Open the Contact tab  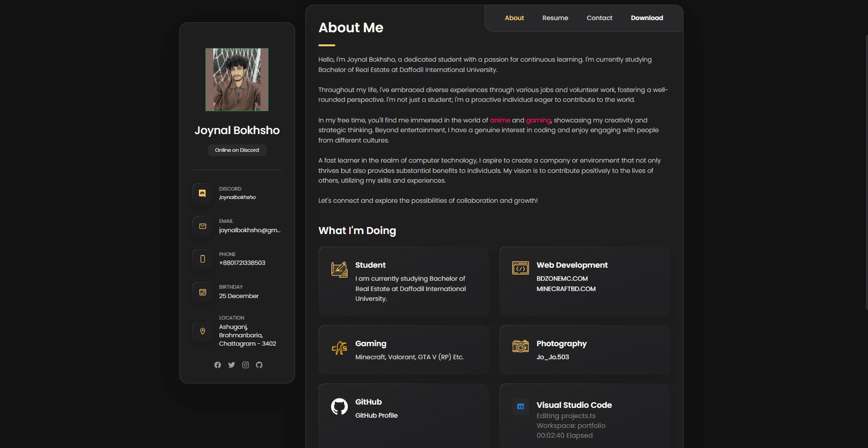(599, 18)
